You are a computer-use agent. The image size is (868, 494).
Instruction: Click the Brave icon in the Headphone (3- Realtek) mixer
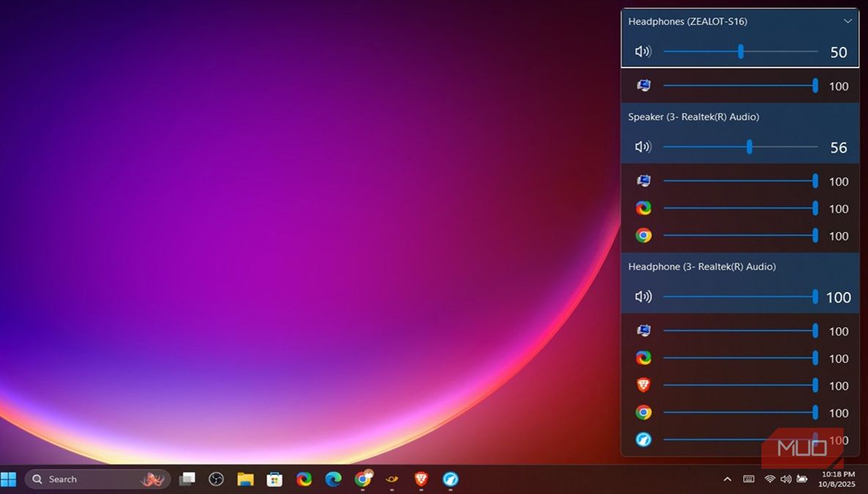[x=643, y=385]
